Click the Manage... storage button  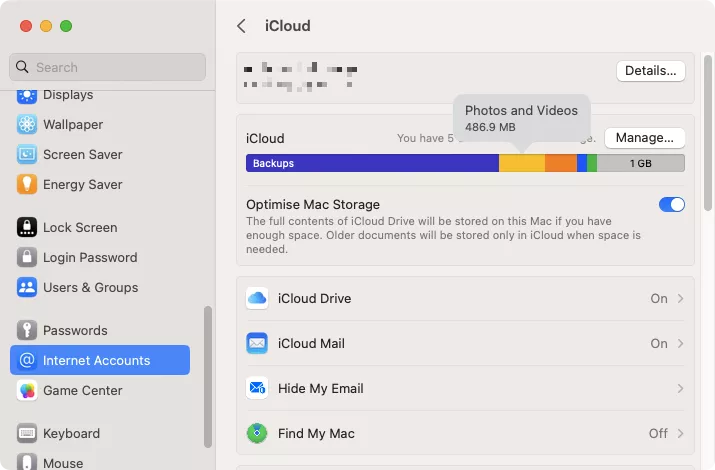point(644,138)
